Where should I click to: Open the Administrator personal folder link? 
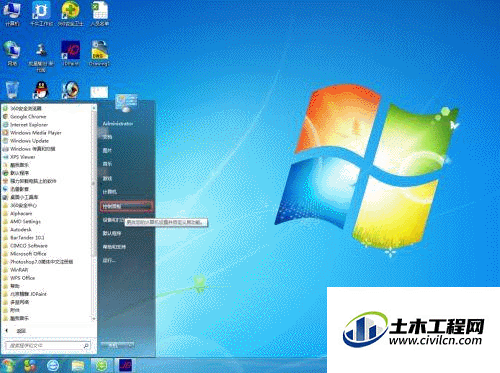click(118, 123)
